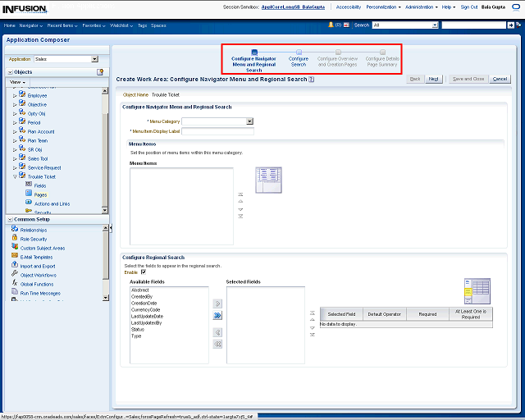Image resolution: width=525 pixels, height=420 pixels.
Task: Collapse the Trouble Ticket tree node
Action: pos(14,176)
